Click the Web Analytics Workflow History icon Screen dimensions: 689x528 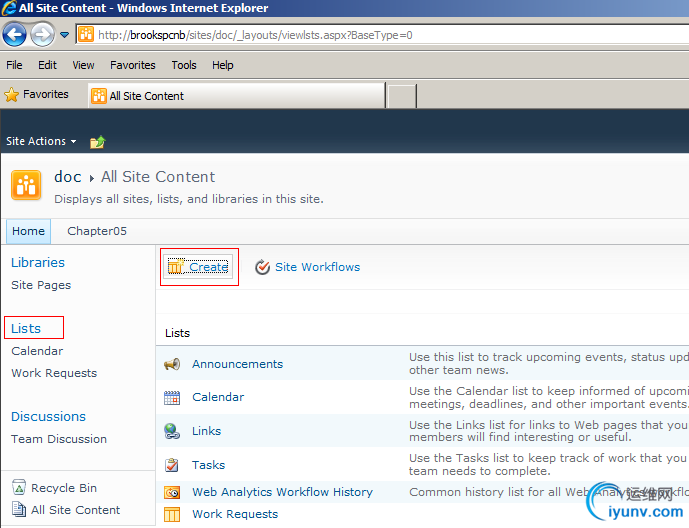(x=172, y=492)
